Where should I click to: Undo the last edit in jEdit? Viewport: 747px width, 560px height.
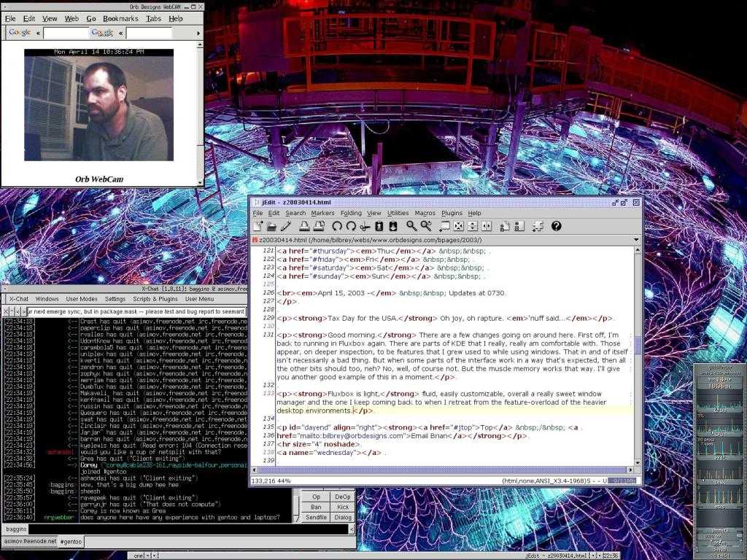click(337, 227)
